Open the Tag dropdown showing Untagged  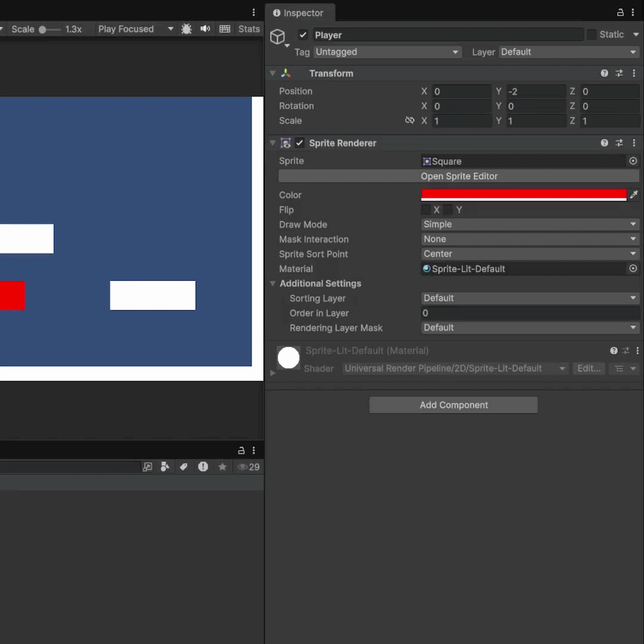click(387, 52)
